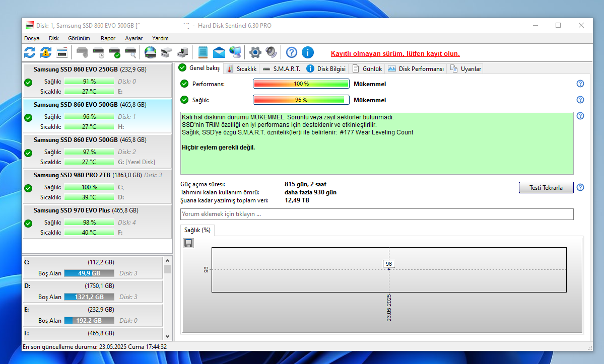
Task: Click help icon beside Testi Tekrarla button
Action: pyautogui.click(x=580, y=187)
